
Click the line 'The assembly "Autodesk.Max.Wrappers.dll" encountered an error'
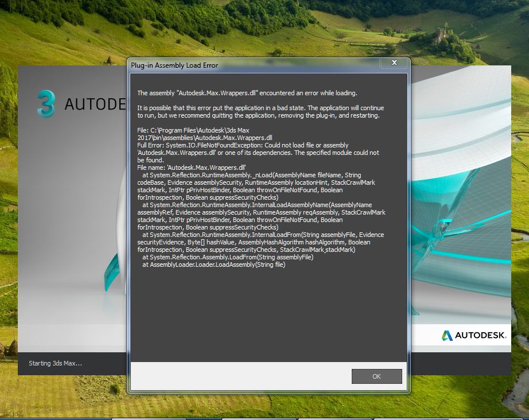[247, 93]
